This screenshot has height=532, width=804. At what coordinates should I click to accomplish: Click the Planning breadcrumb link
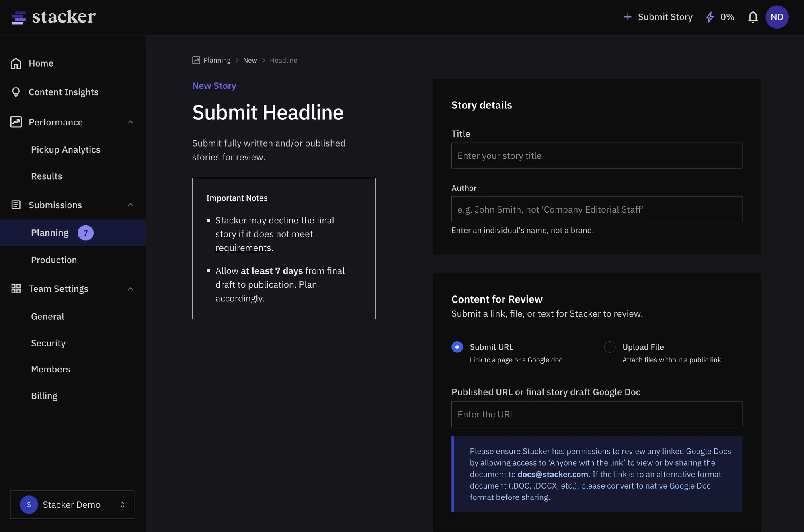[217, 60]
